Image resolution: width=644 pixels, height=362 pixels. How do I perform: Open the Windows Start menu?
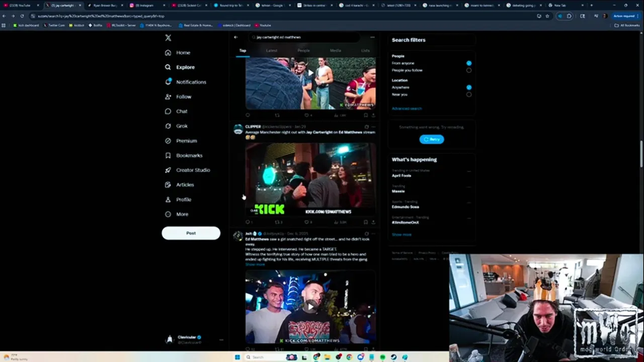click(237, 357)
